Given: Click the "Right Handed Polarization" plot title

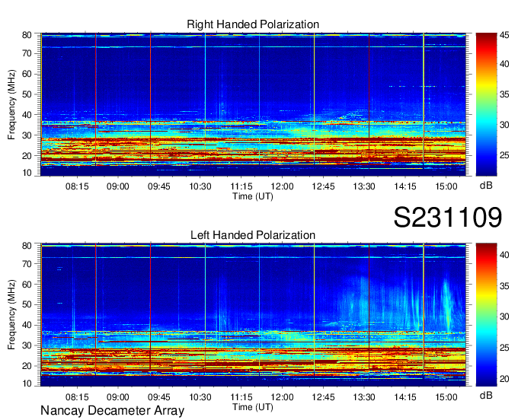Looking at the screenshot, I should (253, 24).
